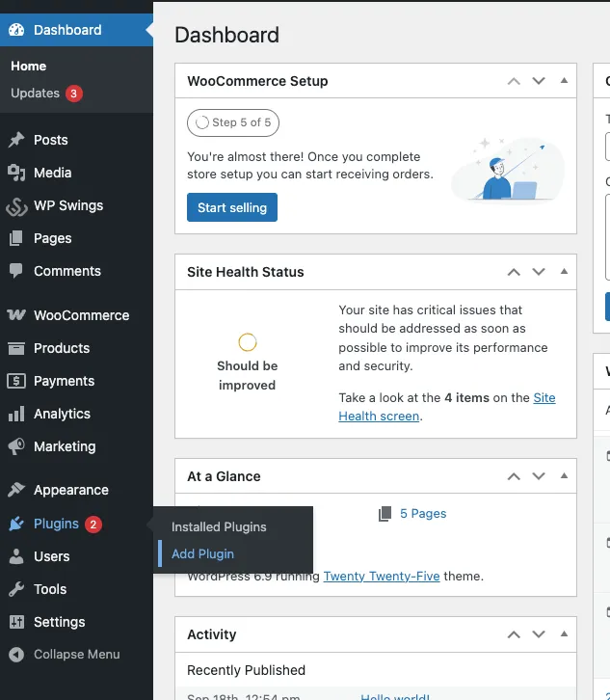Click the Tools wrench icon
This screenshot has height=700, width=610.
tap(16, 589)
